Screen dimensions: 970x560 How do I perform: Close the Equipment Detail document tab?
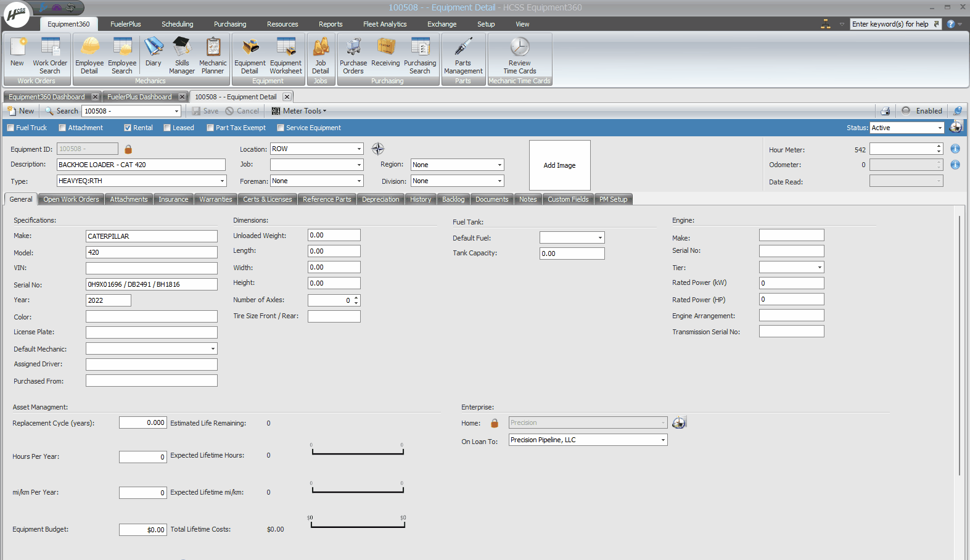(287, 97)
